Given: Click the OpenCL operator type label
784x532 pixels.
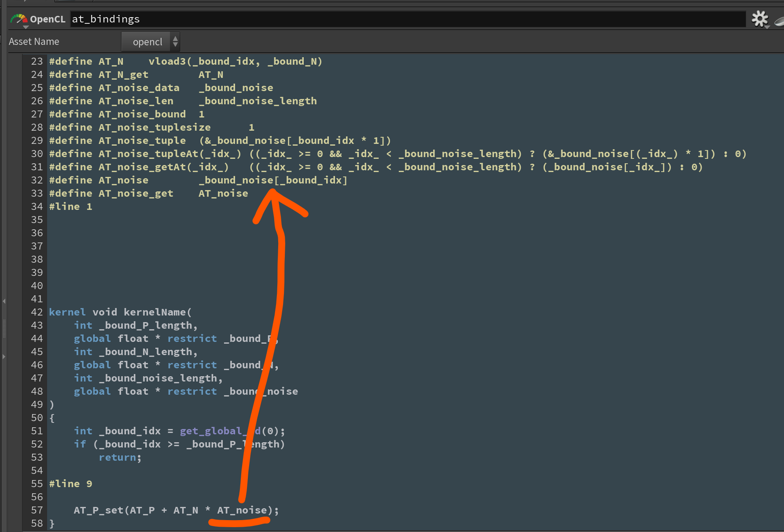Looking at the screenshot, I should [x=48, y=19].
